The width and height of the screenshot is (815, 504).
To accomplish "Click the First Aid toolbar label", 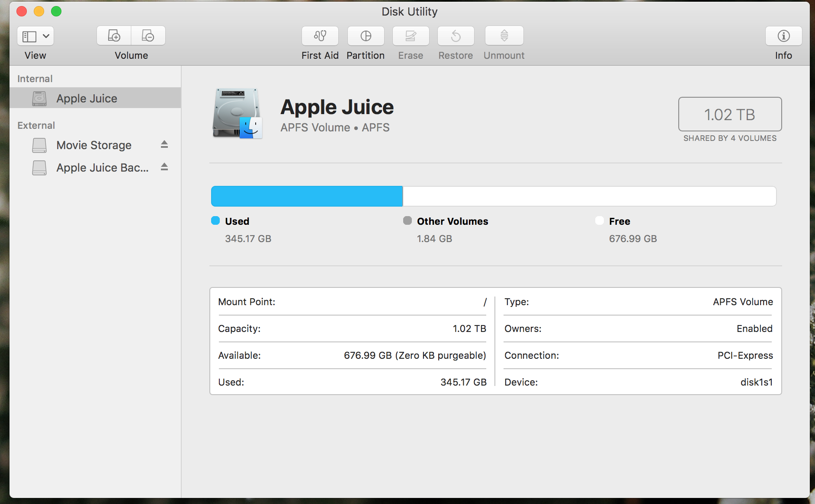I will point(320,55).
